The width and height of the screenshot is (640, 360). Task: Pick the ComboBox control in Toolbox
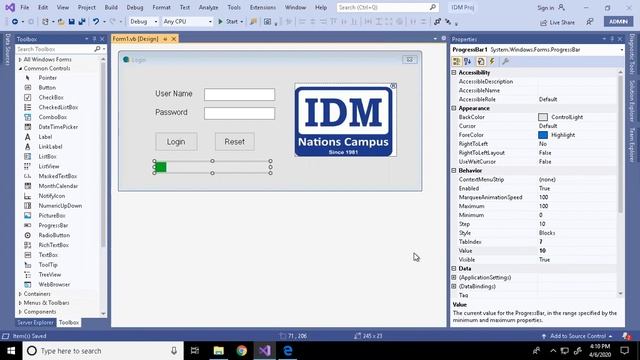(53, 117)
